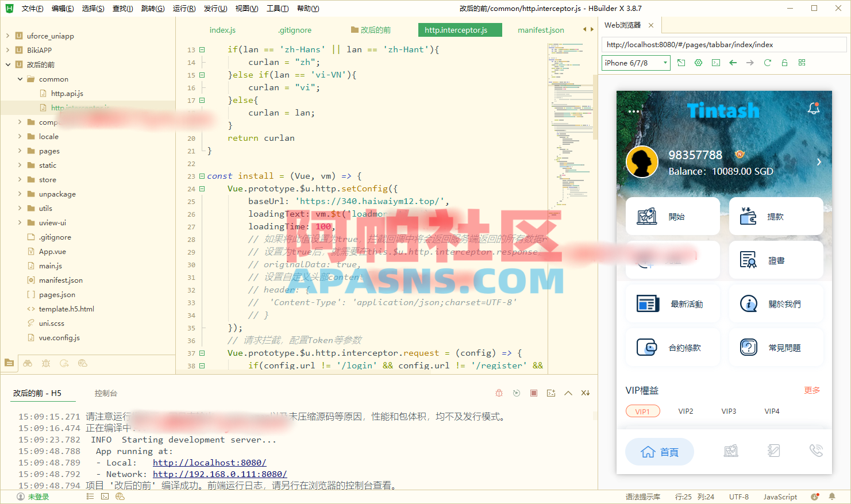The image size is (851, 504).
Task: Select the VIP1 pill in the preview
Action: (642, 411)
